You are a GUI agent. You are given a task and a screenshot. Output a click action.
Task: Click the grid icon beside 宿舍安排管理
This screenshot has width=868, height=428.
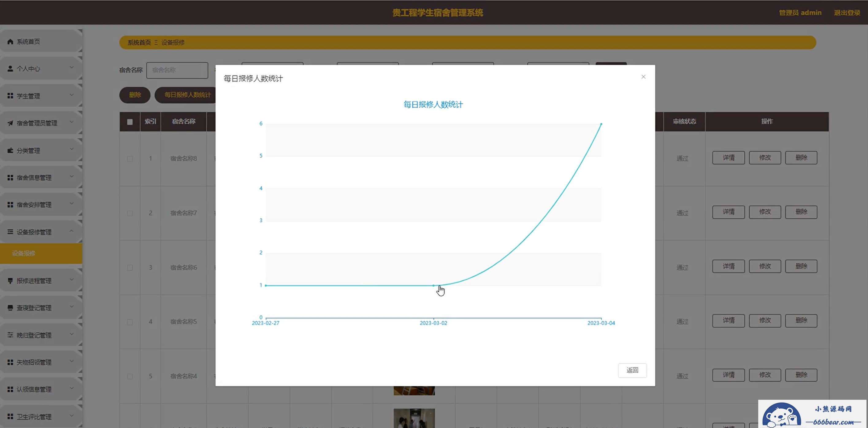click(10, 205)
